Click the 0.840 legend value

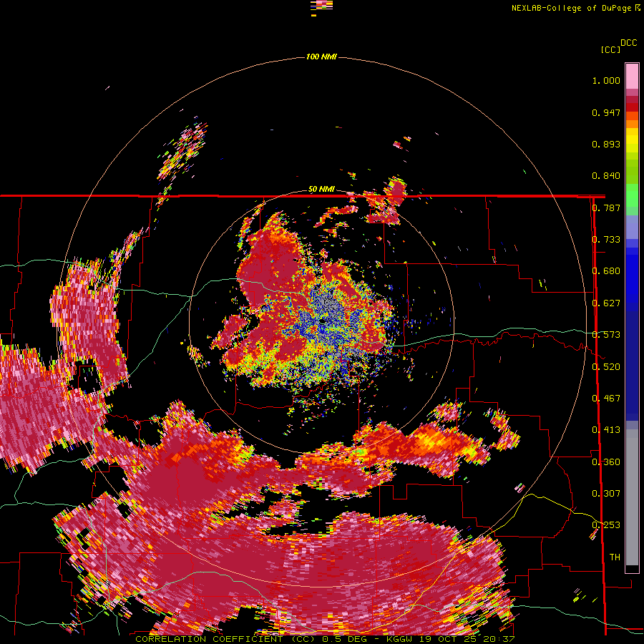[x=606, y=176]
